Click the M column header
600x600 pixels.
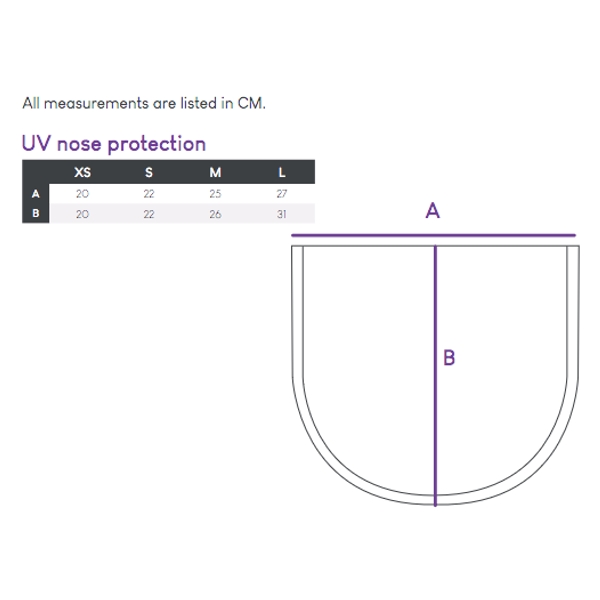click(215, 173)
